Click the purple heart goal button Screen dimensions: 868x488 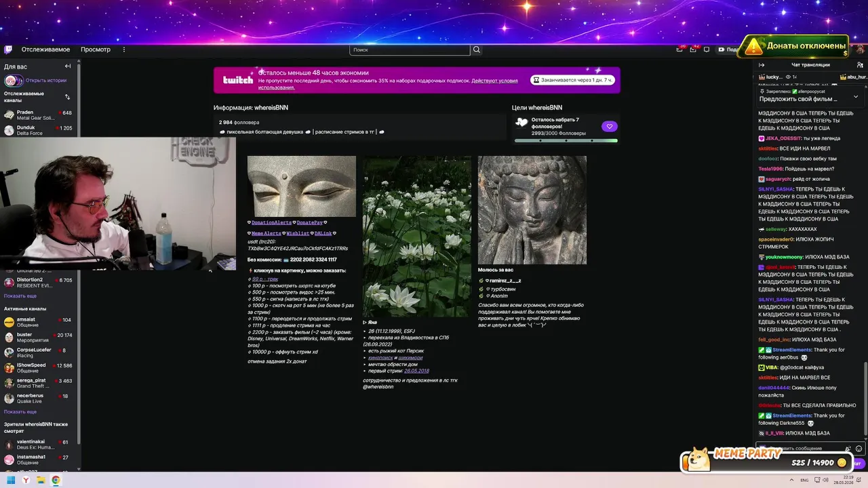click(x=609, y=126)
